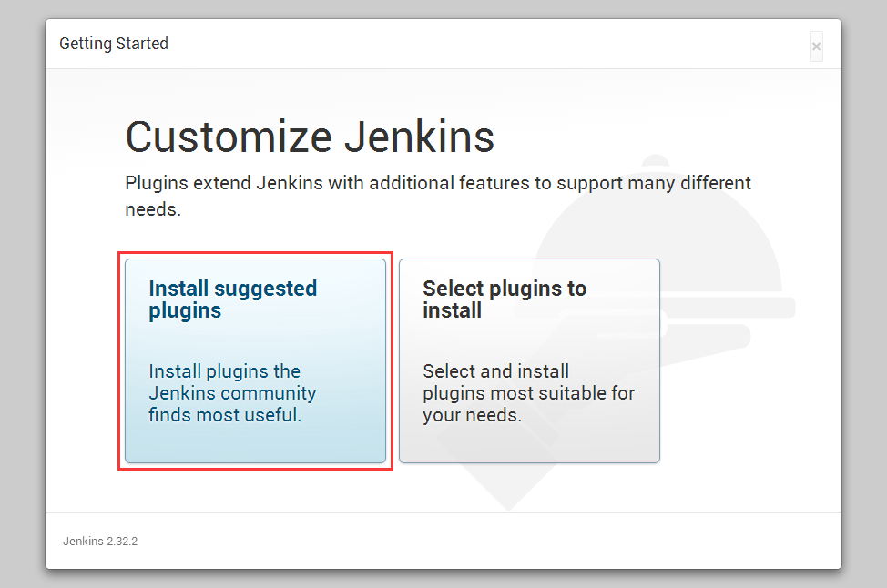
Task: Dismiss the setup wizard using the × icon
Action: tap(816, 46)
